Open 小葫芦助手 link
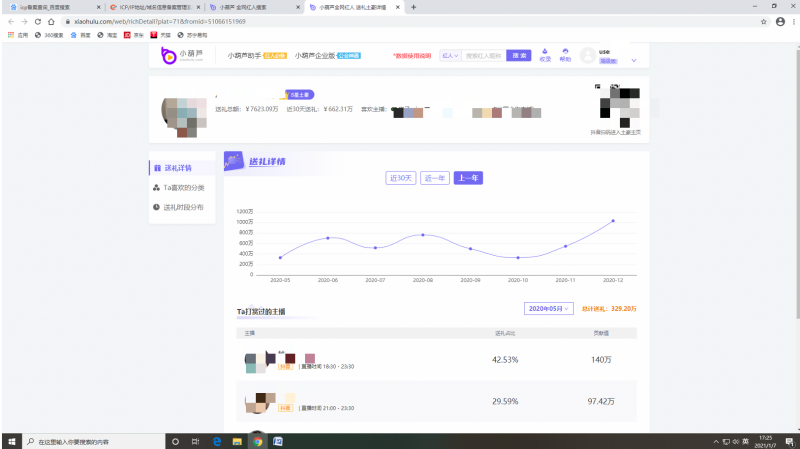The image size is (800, 449). point(257,56)
